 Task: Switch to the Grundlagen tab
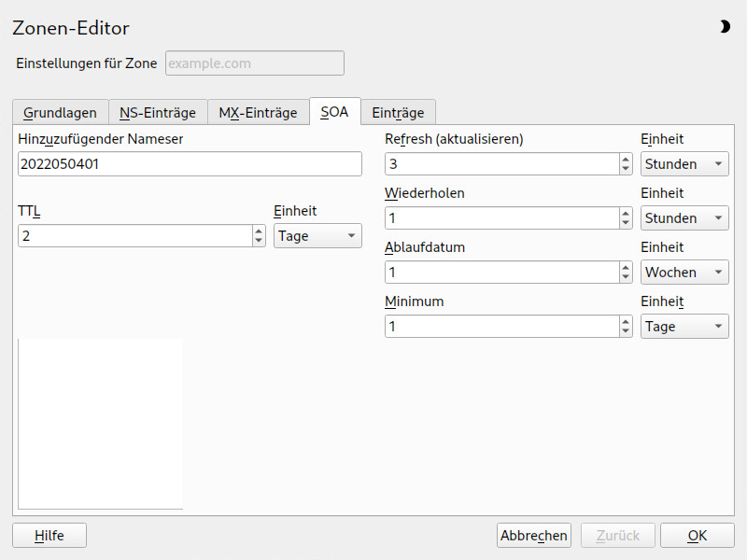point(60,113)
